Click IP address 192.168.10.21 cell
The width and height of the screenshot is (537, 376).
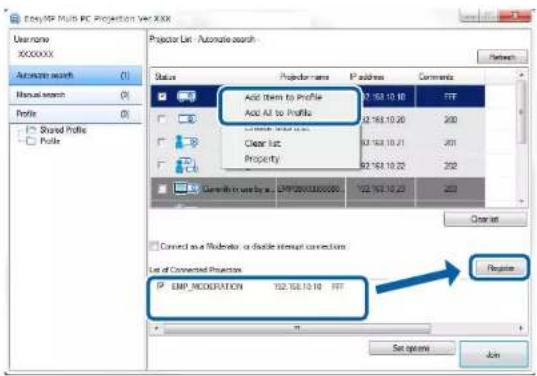point(383,142)
